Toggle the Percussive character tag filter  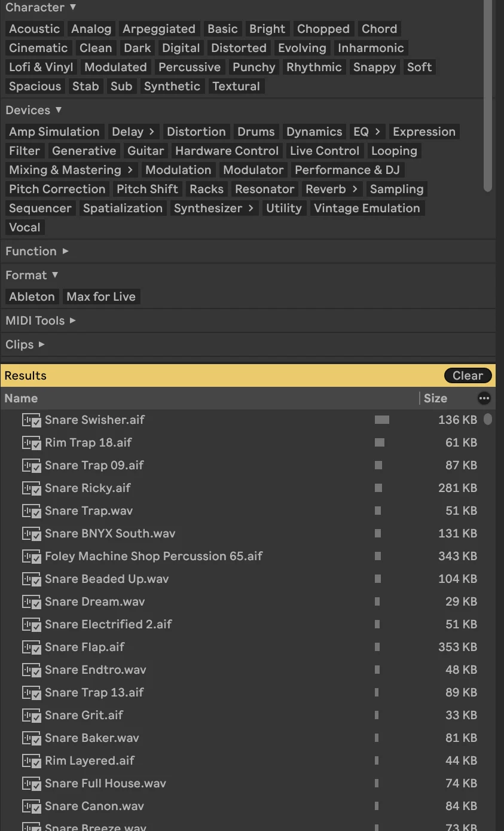[190, 67]
